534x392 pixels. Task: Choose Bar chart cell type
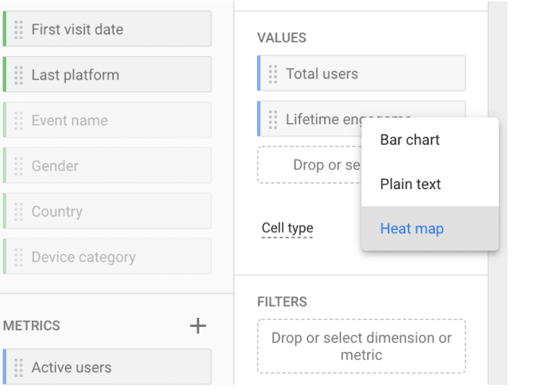(409, 140)
